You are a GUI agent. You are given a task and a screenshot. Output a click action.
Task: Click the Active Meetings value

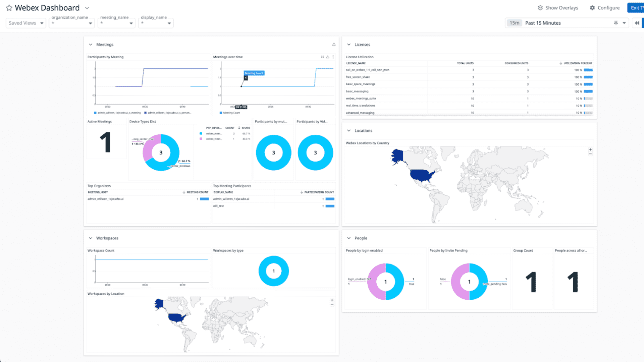click(106, 142)
